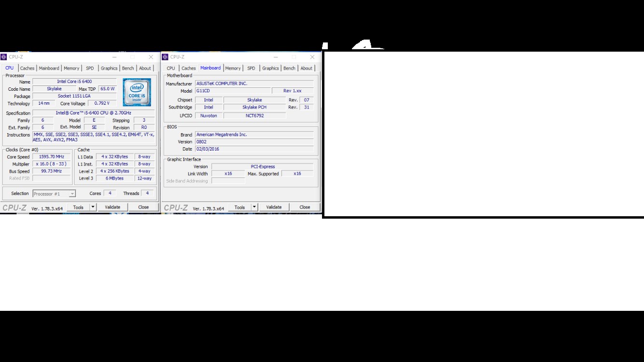Select SPD tab in the motherboard window
Image resolution: width=644 pixels, height=362 pixels.
pyautogui.click(x=251, y=68)
